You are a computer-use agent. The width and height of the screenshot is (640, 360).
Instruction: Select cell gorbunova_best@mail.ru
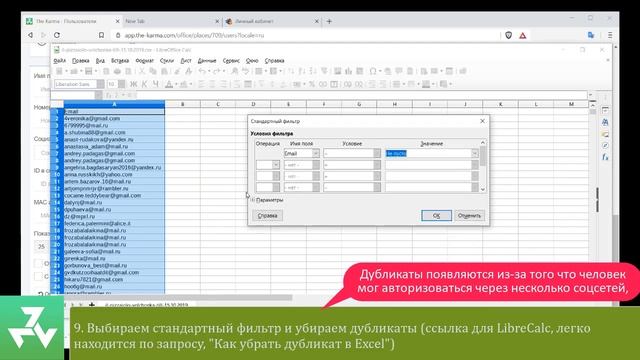[114, 265]
